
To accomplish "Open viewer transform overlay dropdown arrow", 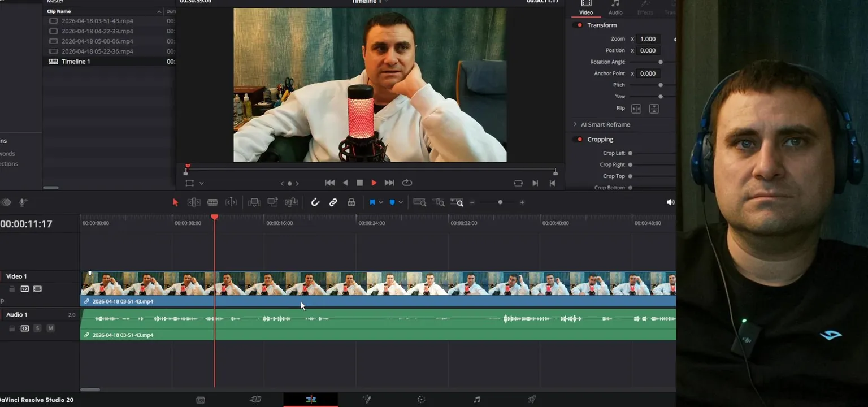I will [201, 184].
